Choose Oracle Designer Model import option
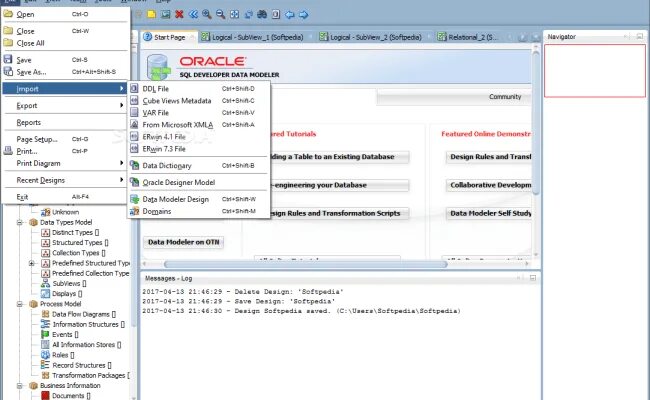Screen dimensions: 650x400 (x=199, y=182)
